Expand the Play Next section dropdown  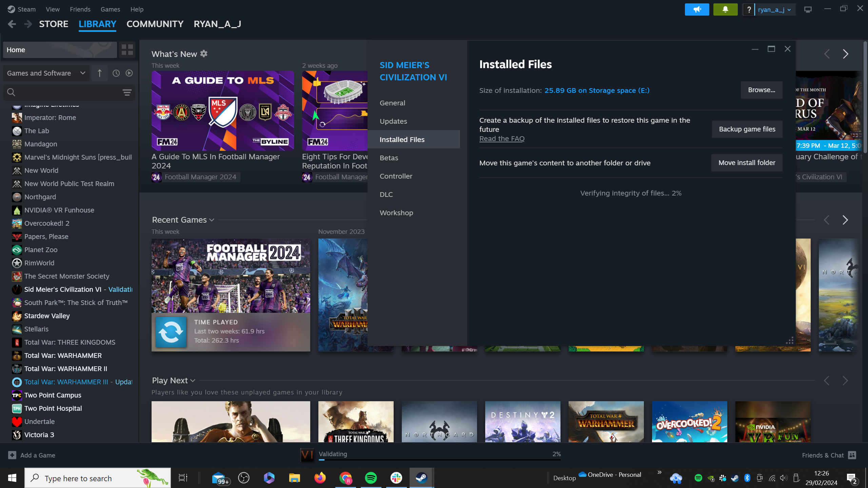193,381
